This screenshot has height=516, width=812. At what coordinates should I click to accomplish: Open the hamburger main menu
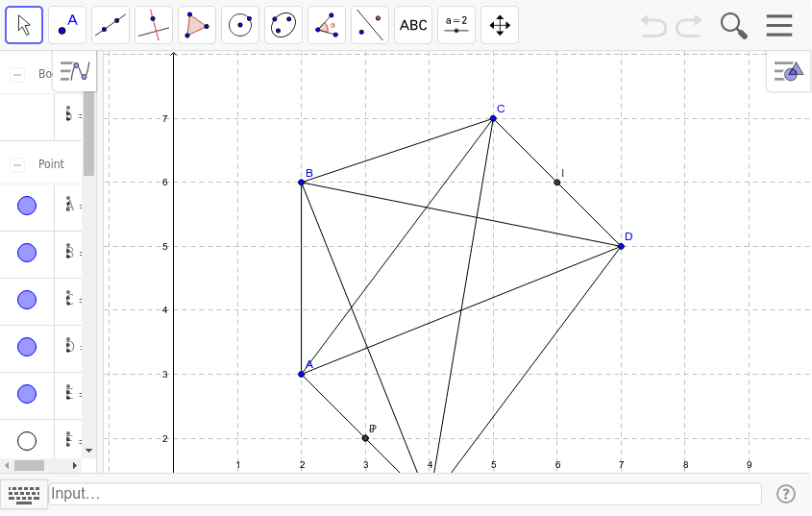click(779, 25)
